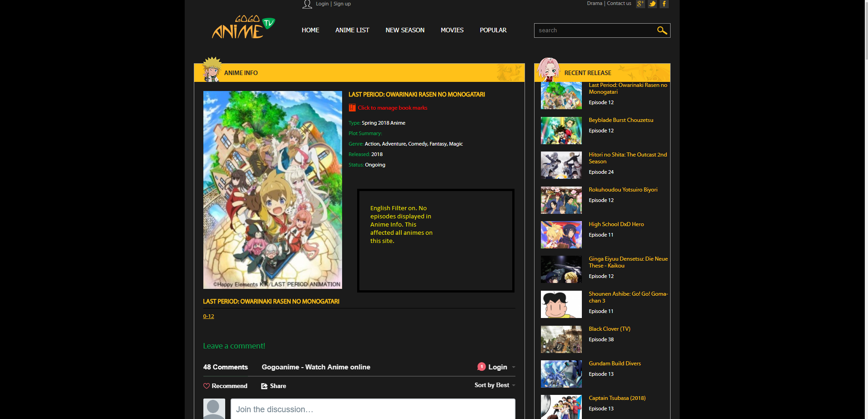The width and height of the screenshot is (868, 419).
Task: Click the 'Ongoing' status text
Action: coord(375,165)
